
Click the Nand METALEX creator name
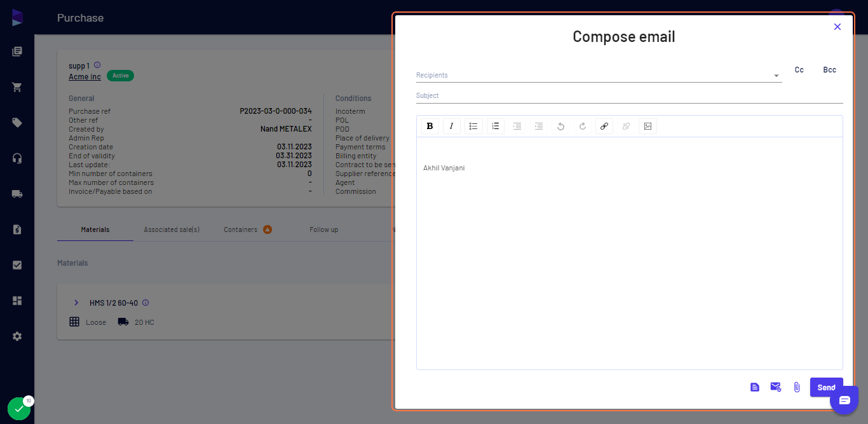(x=286, y=129)
